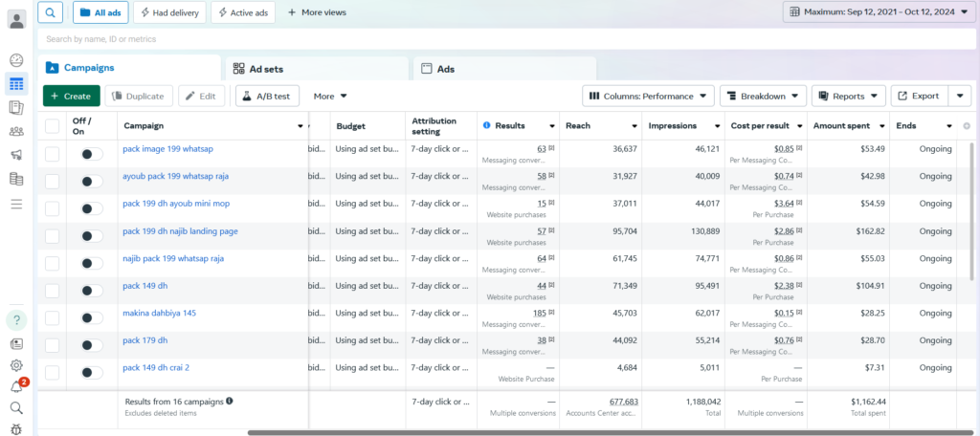The image size is (980, 436).
Task: Click the 185 results value
Action: coord(540,313)
